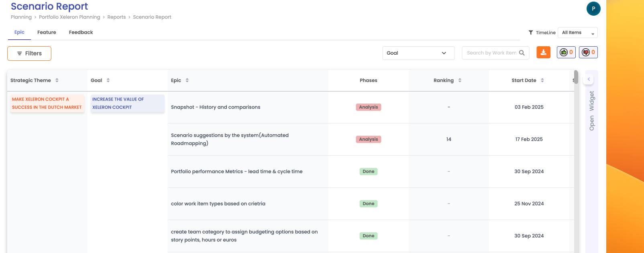Click the thumbs-down feedback counter
This screenshot has height=253, width=644.
click(588, 52)
